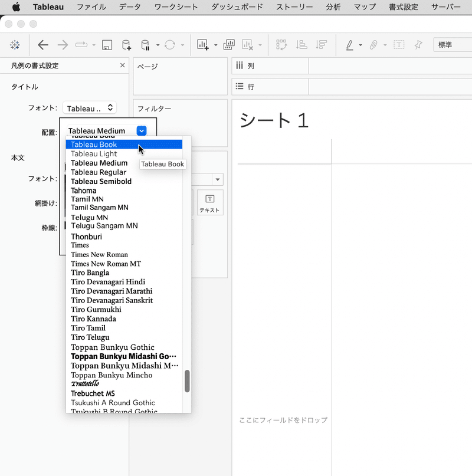The image size is (472, 476).
Task: Click the clear sheet icon
Action: 247,45
